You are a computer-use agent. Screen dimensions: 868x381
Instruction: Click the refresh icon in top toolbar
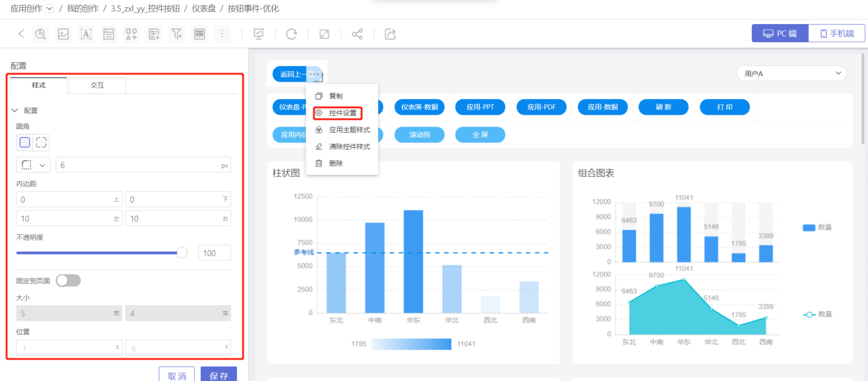pos(291,34)
